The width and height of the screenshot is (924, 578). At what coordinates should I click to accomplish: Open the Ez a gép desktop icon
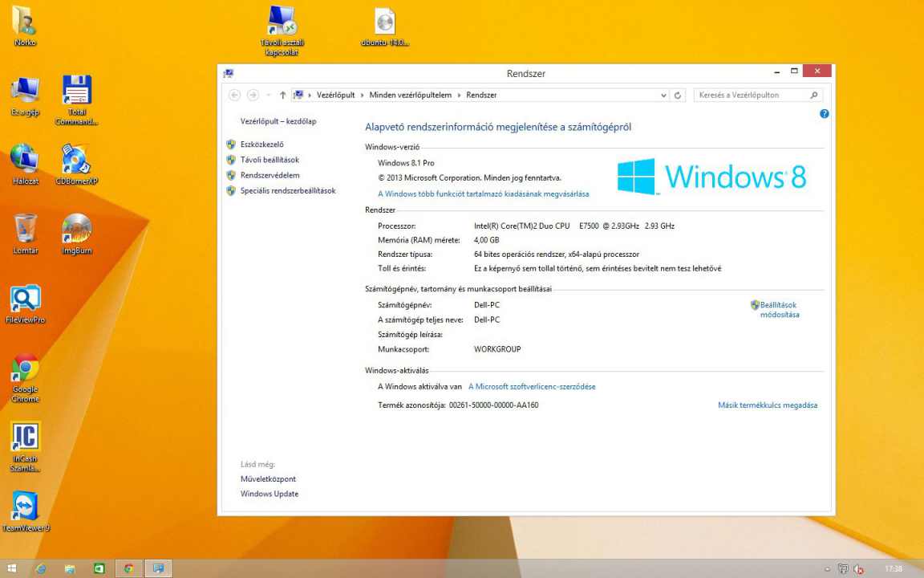25,96
